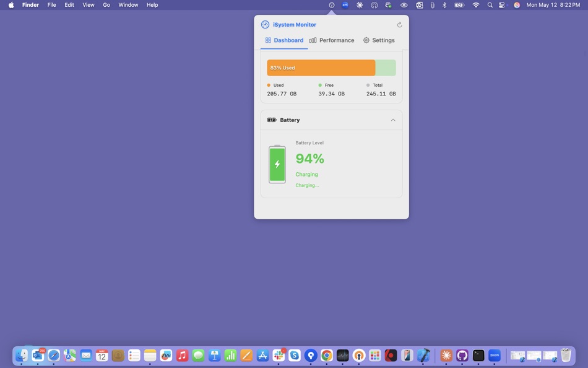This screenshot has height=368, width=588.
Task: Click the Zoom icon in the menu bar
Action: point(345,4)
